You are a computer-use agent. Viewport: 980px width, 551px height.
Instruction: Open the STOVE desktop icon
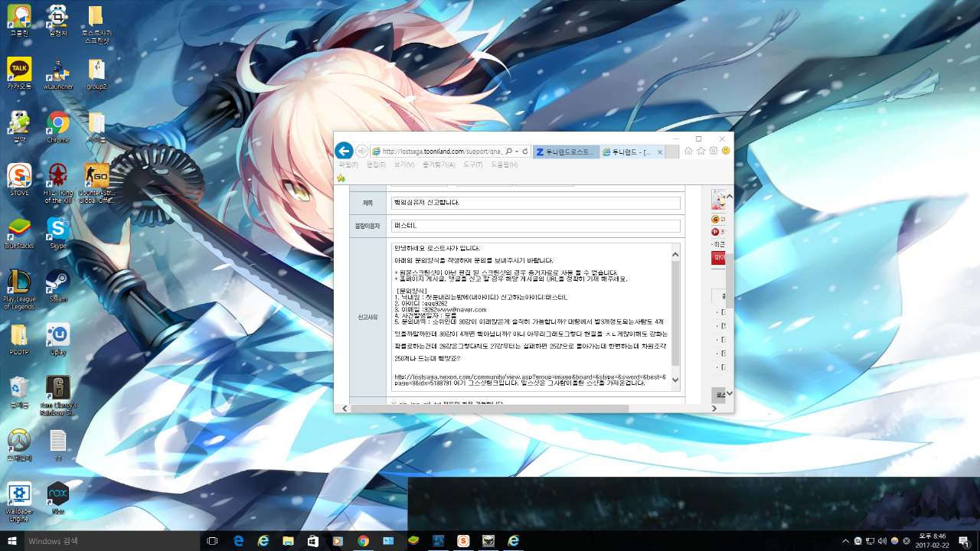tap(19, 180)
